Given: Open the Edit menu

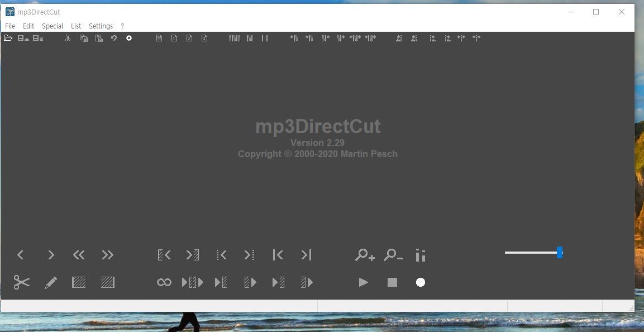Looking at the screenshot, I should (x=28, y=26).
